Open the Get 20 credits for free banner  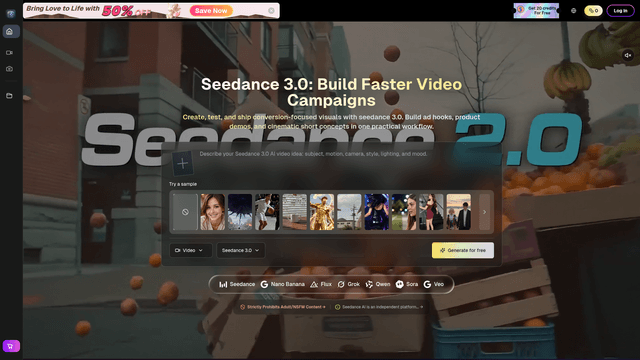coord(536,11)
